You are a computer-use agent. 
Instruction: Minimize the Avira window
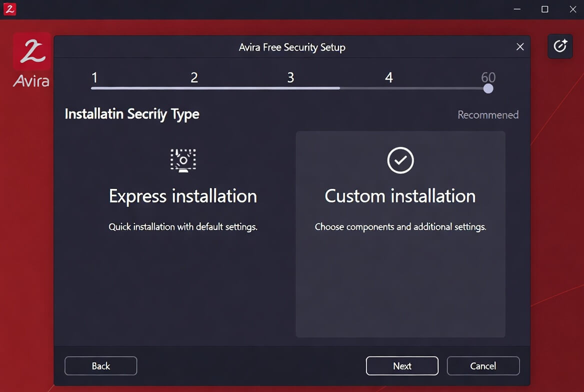[x=517, y=9]
